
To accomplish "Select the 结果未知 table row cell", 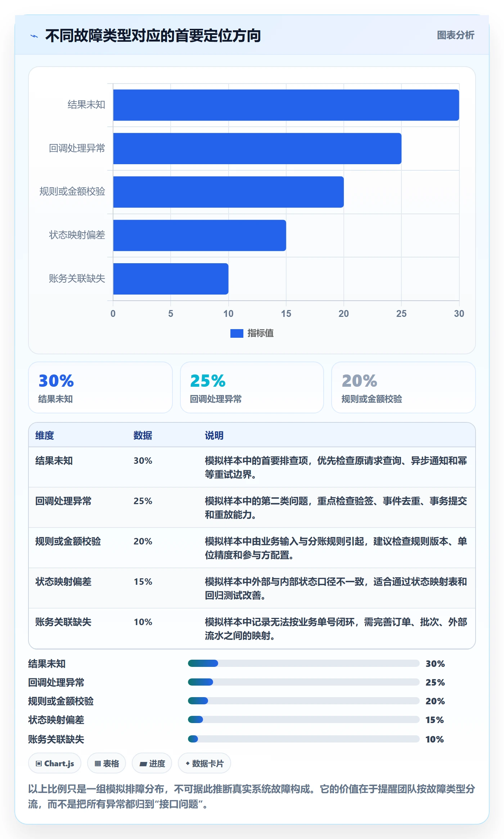I will point(54,461).
